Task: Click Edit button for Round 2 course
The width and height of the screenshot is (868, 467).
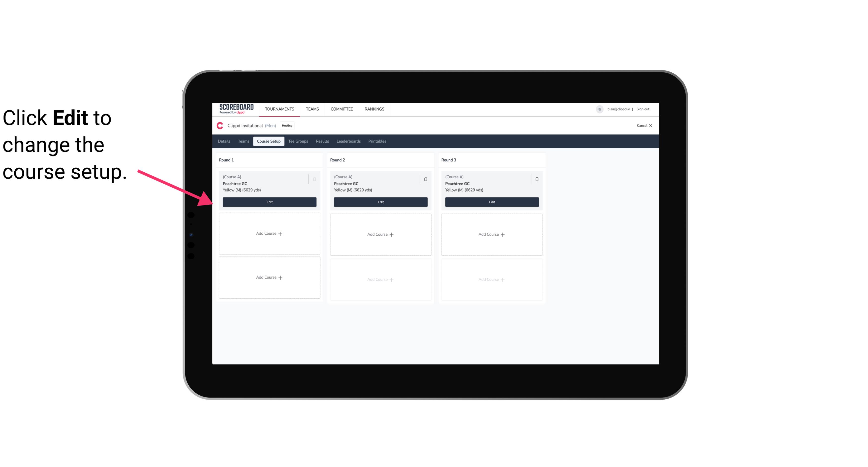Action: tap(380, 202)
